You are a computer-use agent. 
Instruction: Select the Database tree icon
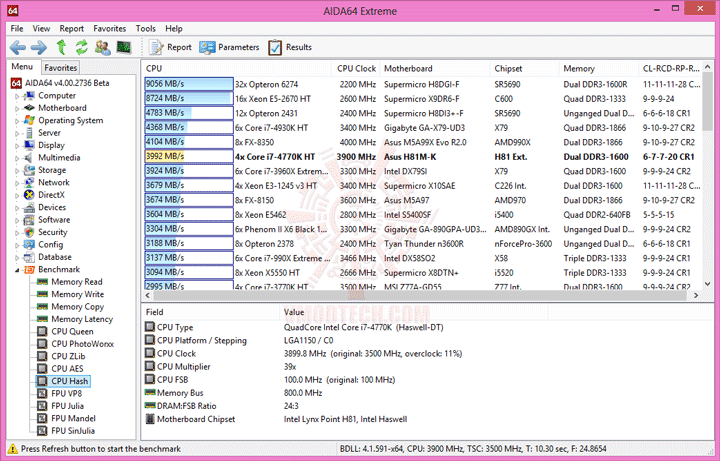click(29, 257)
